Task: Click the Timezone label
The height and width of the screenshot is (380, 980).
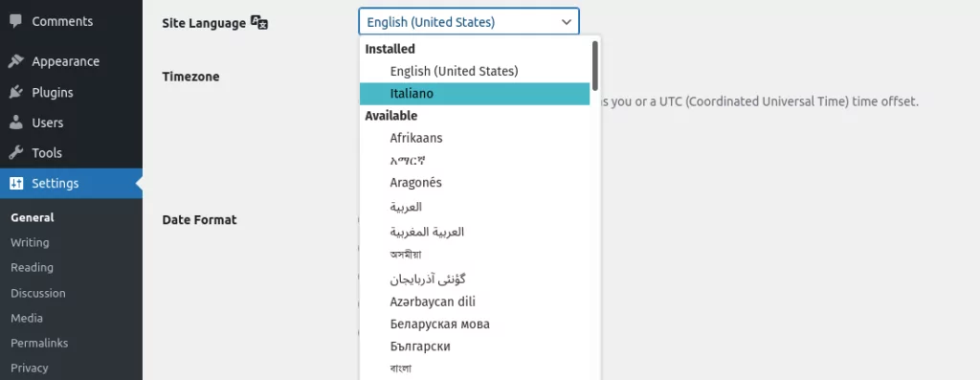Action: (x=190, y=77)
